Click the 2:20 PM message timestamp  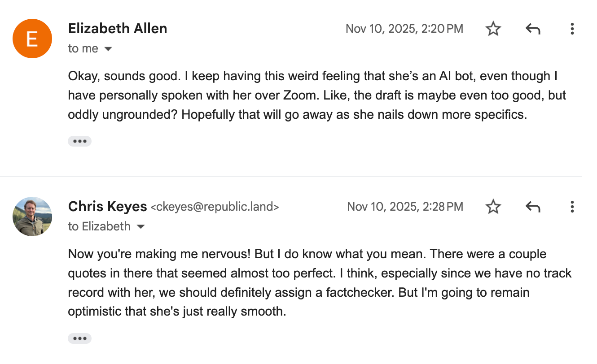(404, 29)
